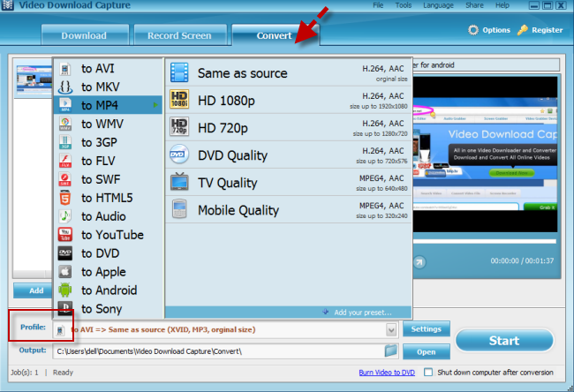Viewport: 574px width, 392px height.
Task: Click the Job(s): 1 status text
Action: [x=25, y=373]
